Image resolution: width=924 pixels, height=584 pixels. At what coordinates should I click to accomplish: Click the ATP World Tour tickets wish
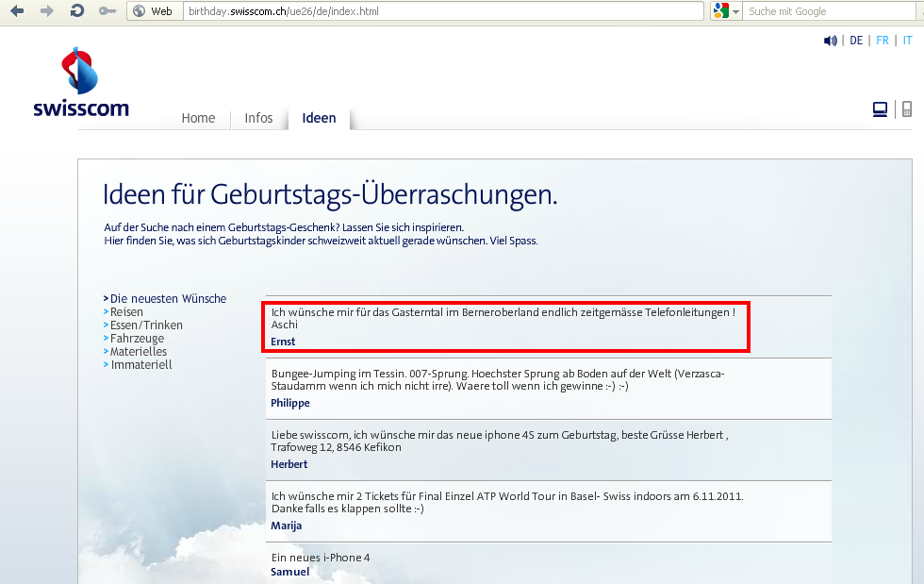coord(507,503)
